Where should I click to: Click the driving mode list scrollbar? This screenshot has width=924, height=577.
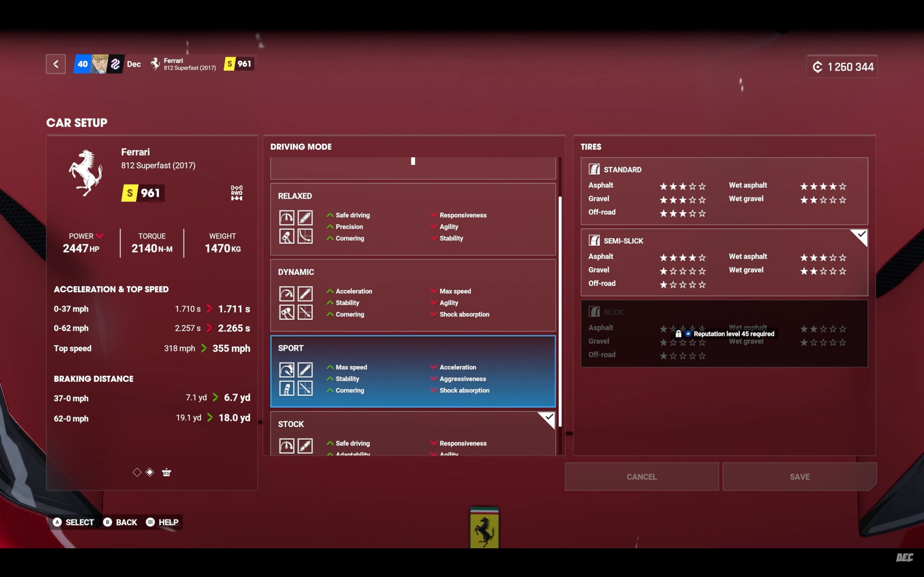point(560,311)
